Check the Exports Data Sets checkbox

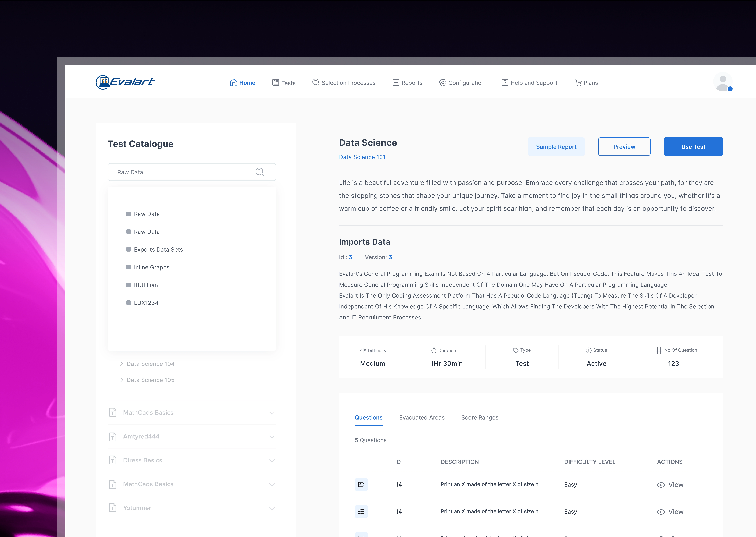pyautogui.click(x=129, y=249)
